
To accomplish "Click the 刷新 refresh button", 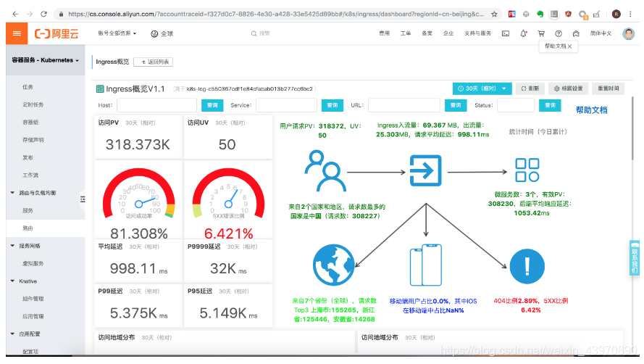I will tap(530, 88).
